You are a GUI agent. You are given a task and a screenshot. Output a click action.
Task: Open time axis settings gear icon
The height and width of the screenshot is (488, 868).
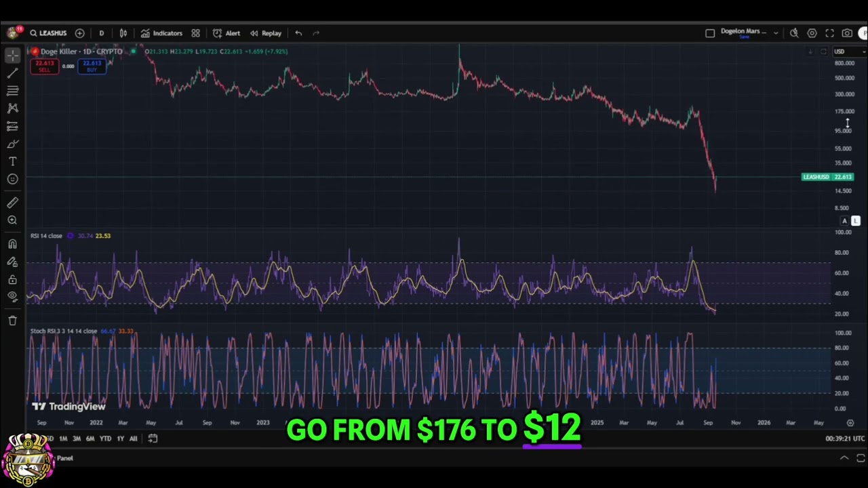(850, 422)
